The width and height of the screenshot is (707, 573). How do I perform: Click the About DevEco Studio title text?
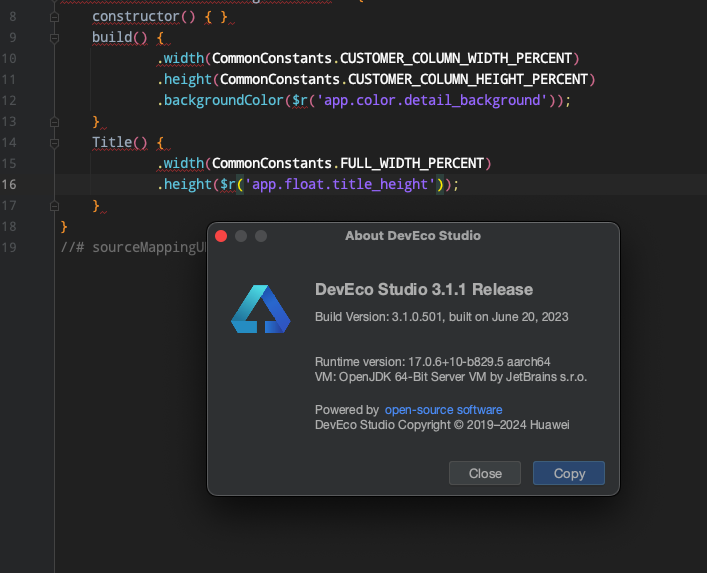(x=413, y=236)
